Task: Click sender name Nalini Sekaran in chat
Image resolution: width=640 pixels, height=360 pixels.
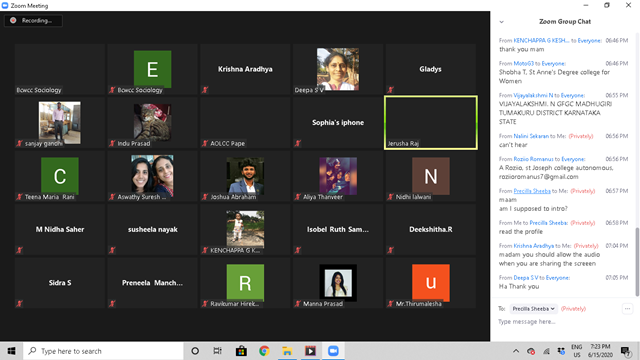Action: (531, 136)
